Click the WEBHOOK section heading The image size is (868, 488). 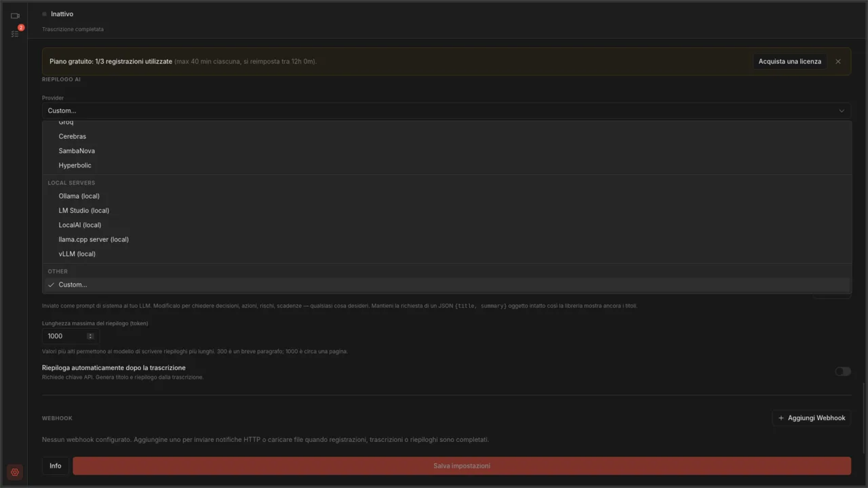(57, 418)
